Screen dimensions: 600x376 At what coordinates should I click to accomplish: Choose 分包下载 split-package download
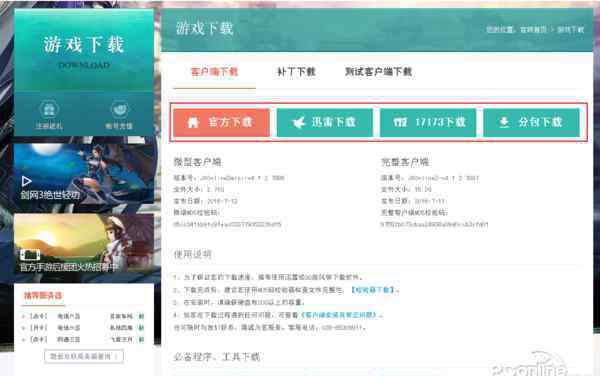(x=532, y=122)
